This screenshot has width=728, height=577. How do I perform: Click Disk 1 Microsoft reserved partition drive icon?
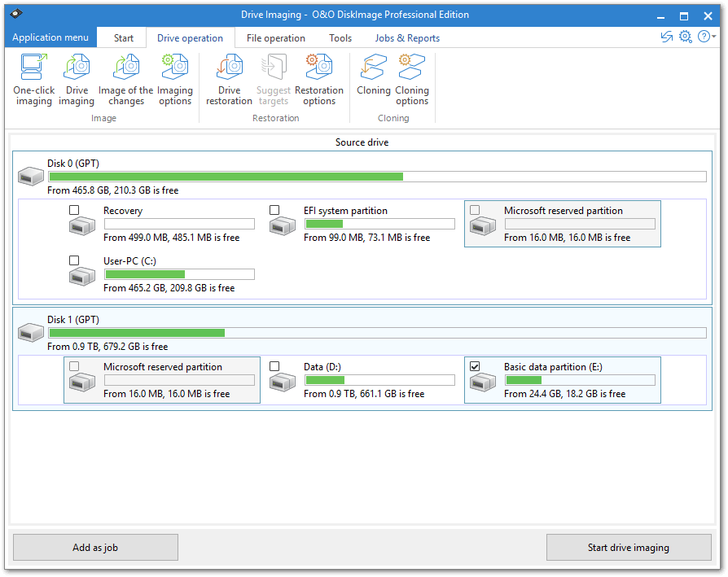[x=82, y=382]
